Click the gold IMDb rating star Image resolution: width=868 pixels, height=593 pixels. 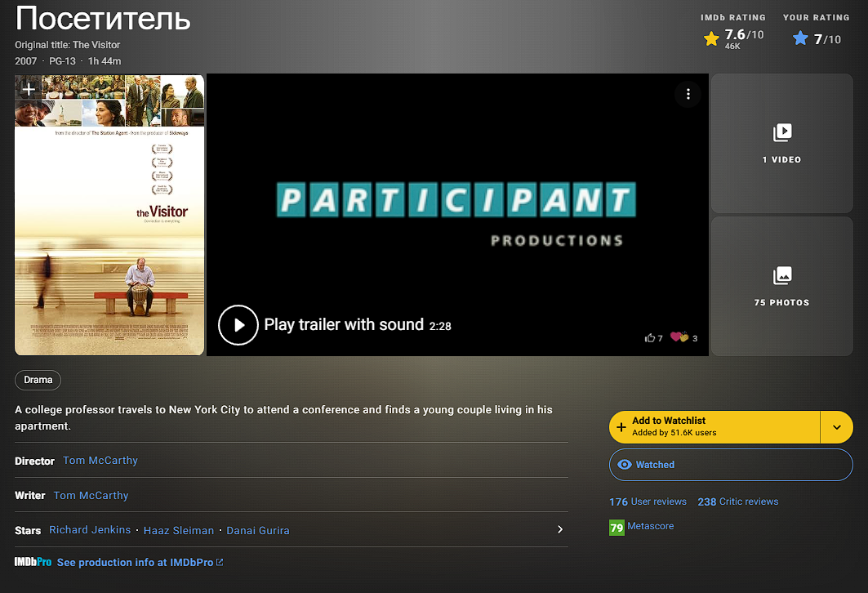click(711, 38)
